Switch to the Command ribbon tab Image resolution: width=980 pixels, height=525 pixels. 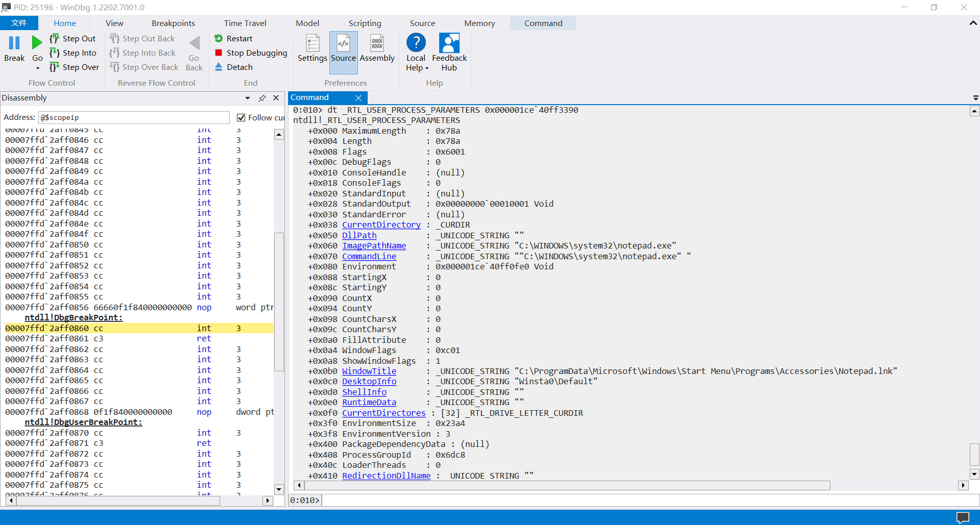[x=543, y=23]
